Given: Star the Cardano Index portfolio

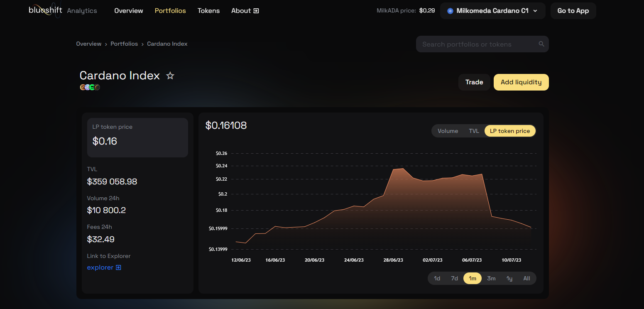Looking at the screenshot, I should (170, 76).
